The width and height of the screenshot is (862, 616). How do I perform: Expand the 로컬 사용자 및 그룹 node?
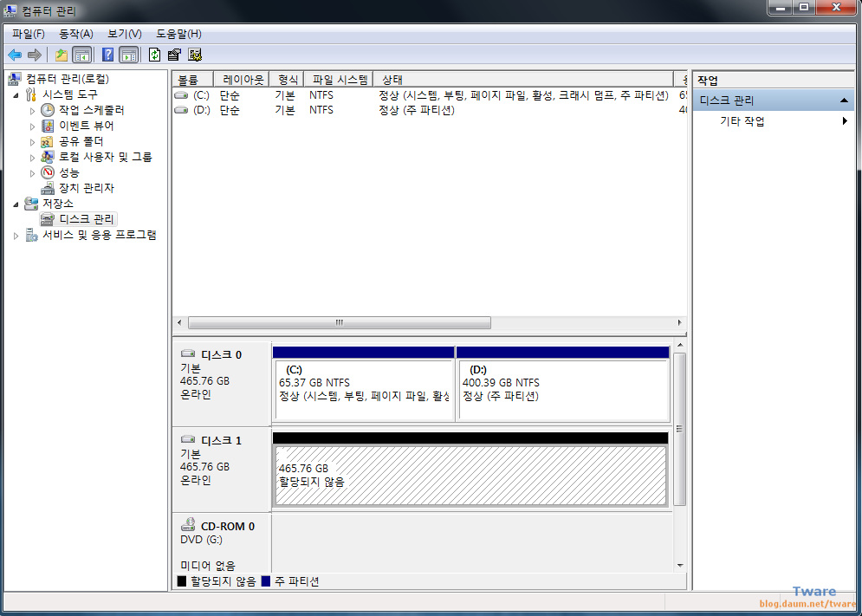coord(32,158)
